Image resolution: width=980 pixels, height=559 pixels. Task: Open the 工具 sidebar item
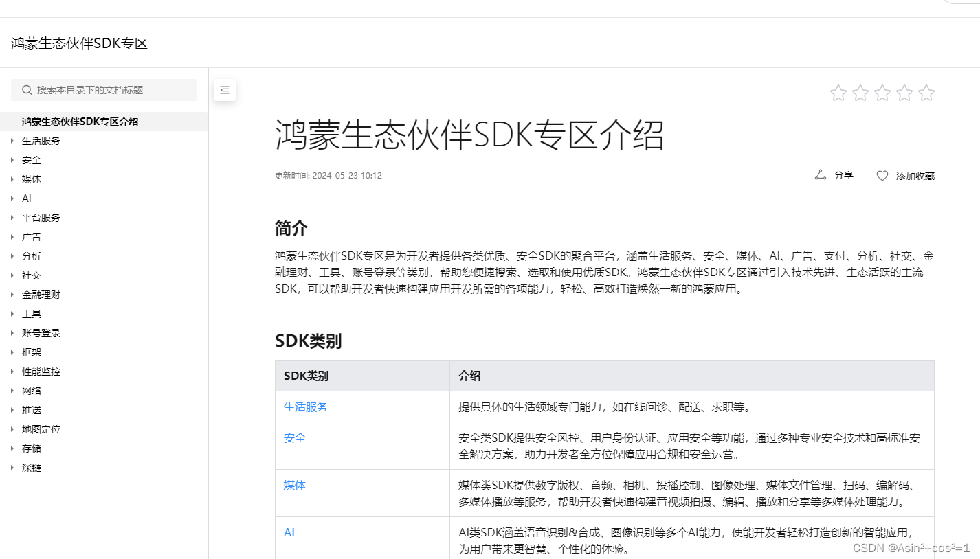coord(32,314)
